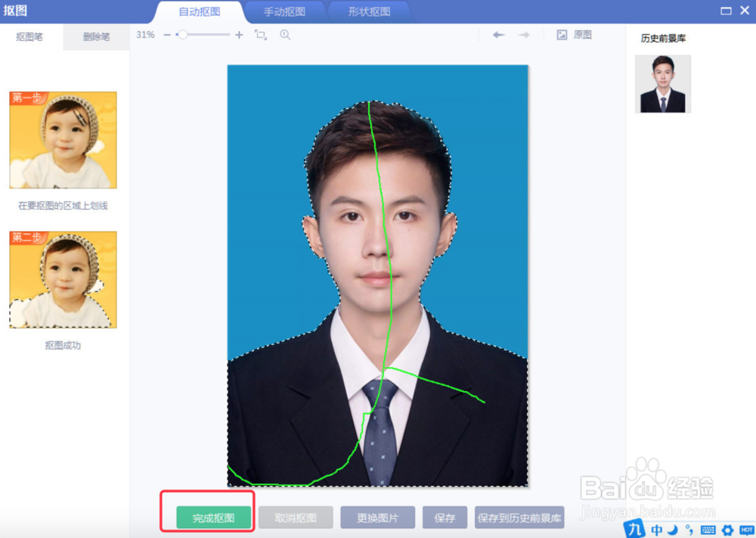Click the 第二步 baby tutorial image
Image resolution: width=756 pixels, height=538 pixels.
(64, 280)
